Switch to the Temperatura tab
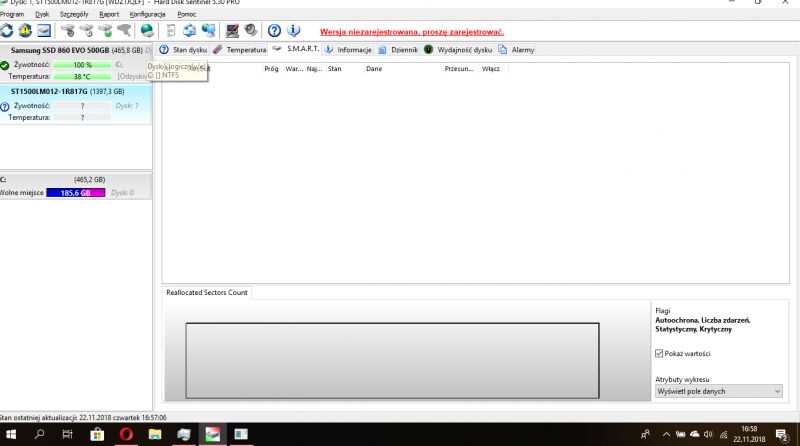The image size is (800, 446). [x=240, y=49]
